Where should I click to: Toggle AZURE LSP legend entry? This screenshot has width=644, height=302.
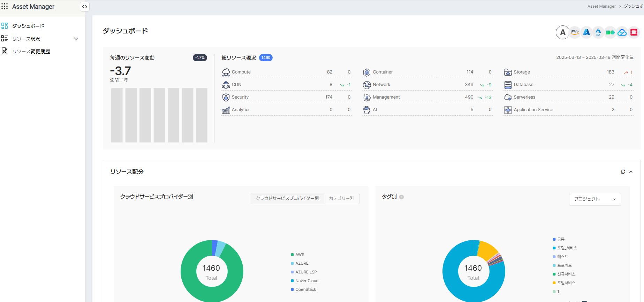tap(304, 272)
